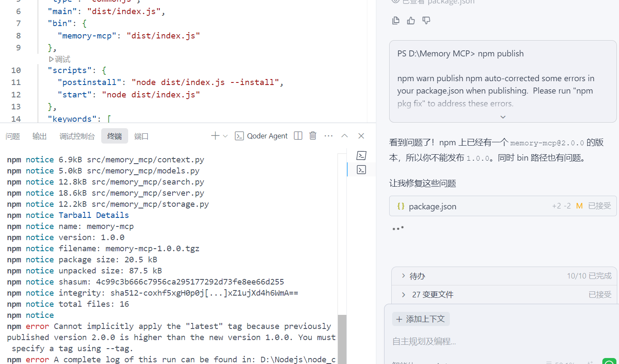Expand the 待办 todo section
Screen dimensions: 619x364
pyautogui.click(x=403, y=276)
